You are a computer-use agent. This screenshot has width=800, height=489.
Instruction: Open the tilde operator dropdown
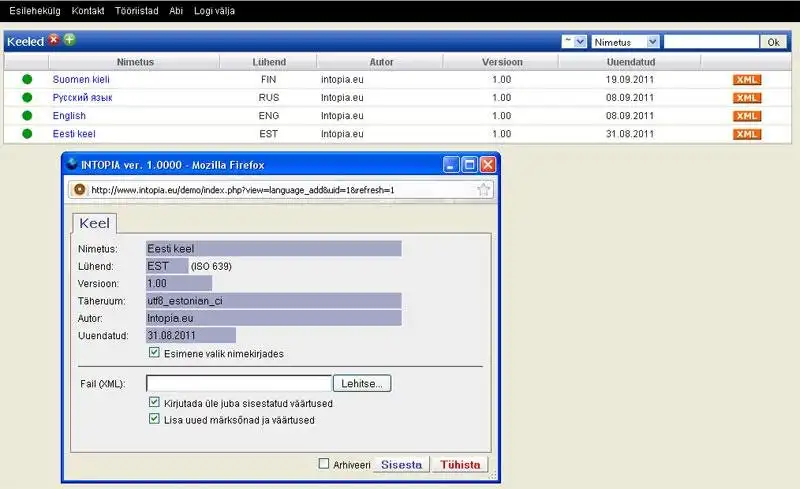point(574,41)
